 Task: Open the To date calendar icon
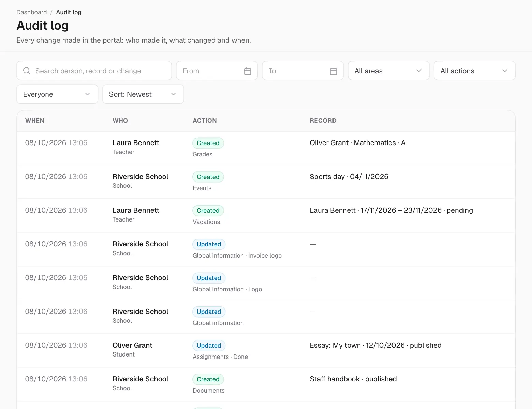[334, 71]
